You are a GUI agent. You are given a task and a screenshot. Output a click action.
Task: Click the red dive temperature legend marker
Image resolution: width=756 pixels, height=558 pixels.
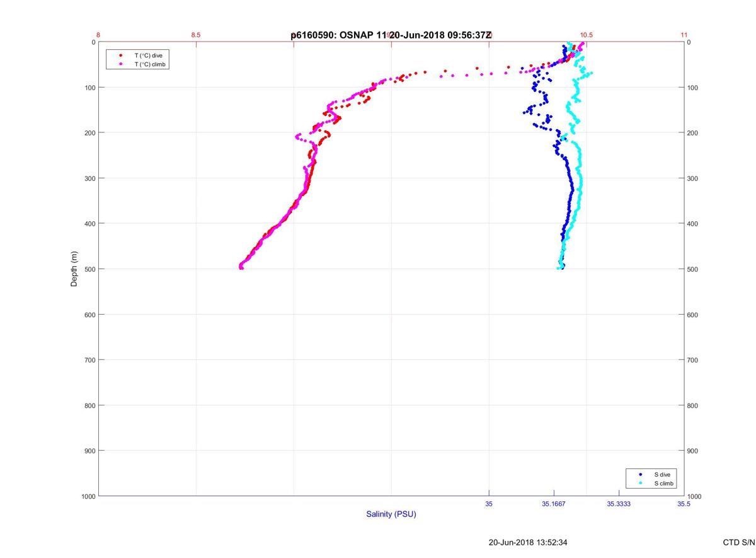tap(120, 55)
